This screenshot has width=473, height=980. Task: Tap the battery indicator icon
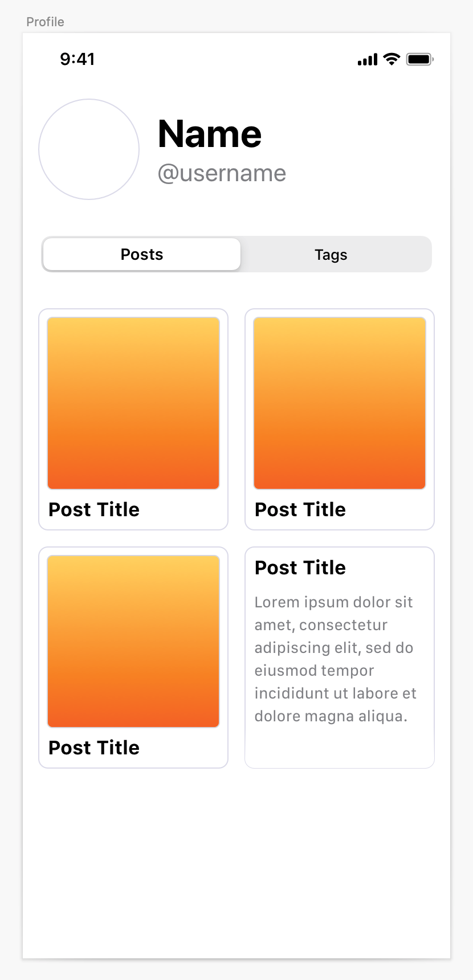[420, 59]
